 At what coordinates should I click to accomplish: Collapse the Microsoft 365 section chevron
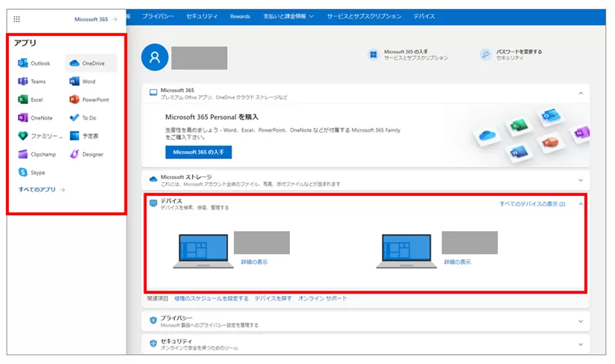click(x=581, y=93)
